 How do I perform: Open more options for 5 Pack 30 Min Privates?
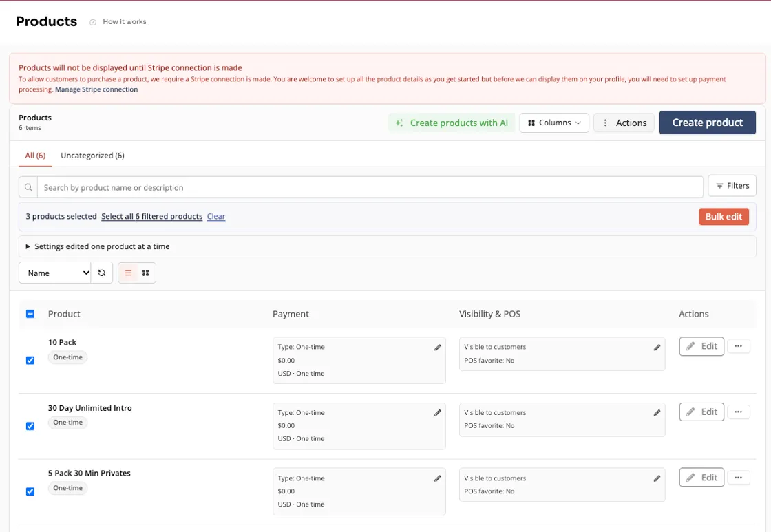coord(739,478)
